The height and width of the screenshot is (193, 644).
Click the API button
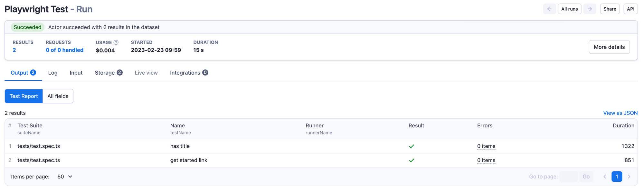pyautogui.click(x=631, y=9)
